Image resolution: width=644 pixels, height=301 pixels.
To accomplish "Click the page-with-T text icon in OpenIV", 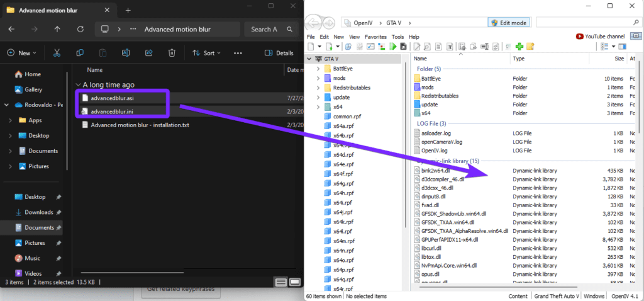I will tap(450, 47).
